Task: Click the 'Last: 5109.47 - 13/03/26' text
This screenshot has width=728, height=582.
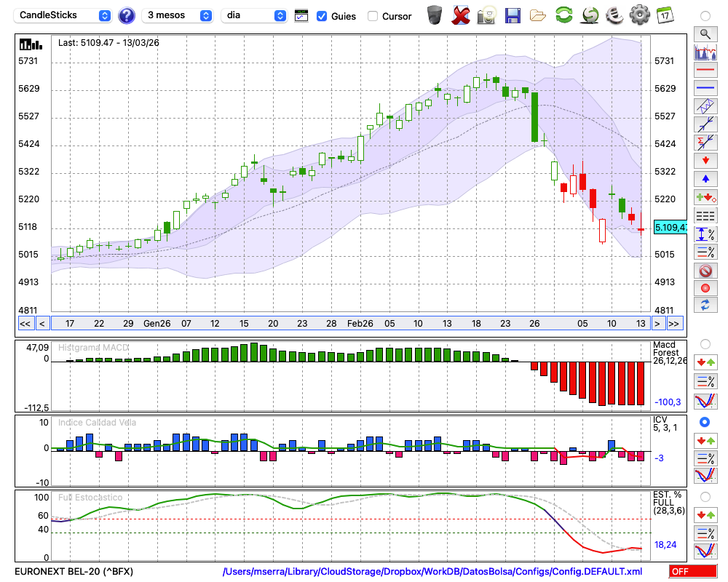Action: pos(108,43)
